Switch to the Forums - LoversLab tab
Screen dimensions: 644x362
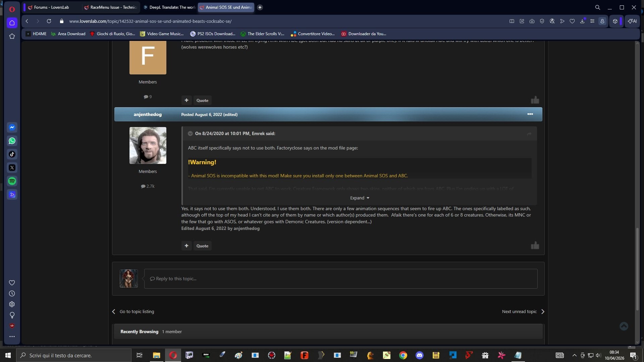[x=51, y=7]
